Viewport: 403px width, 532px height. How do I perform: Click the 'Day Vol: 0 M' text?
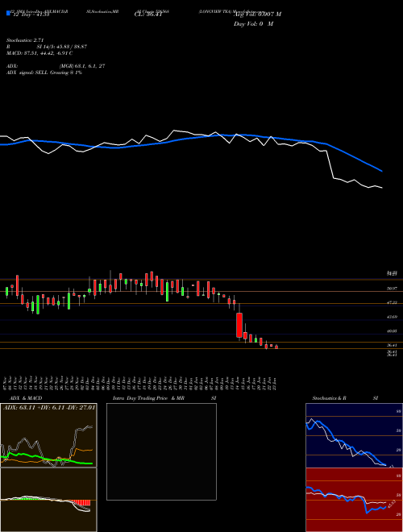(x=253, y=24)
